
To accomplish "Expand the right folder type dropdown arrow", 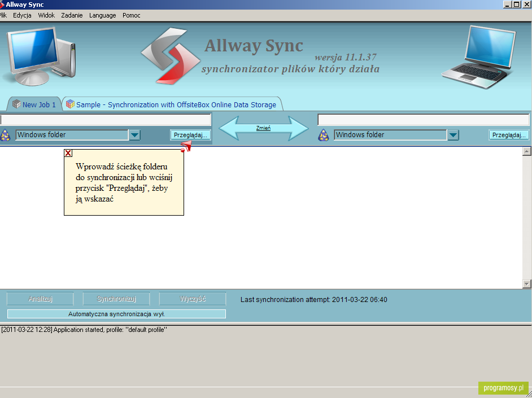I will (453, 135).
